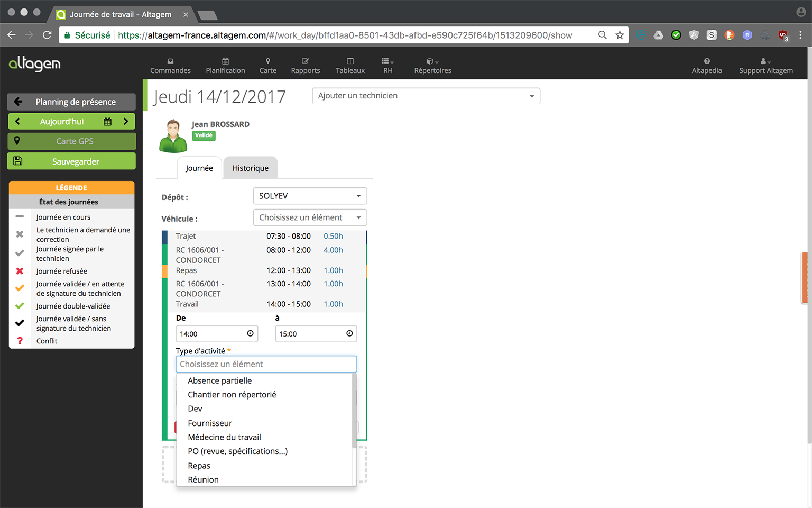Open the Commandes menu

(x=170, y=66)
